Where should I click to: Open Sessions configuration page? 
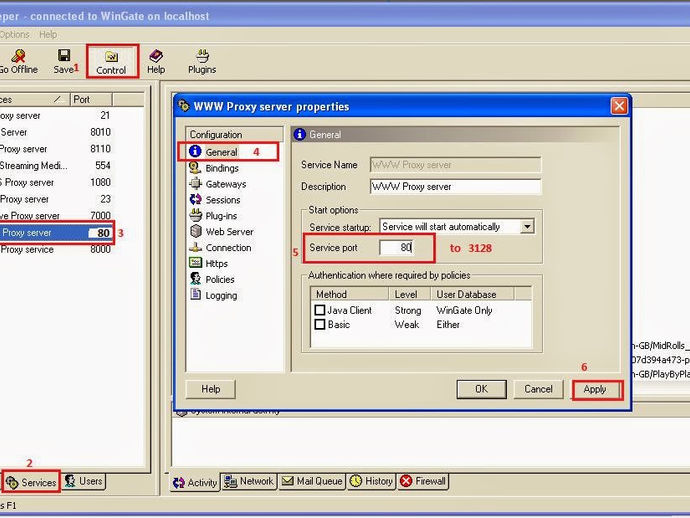coord(215,200)
